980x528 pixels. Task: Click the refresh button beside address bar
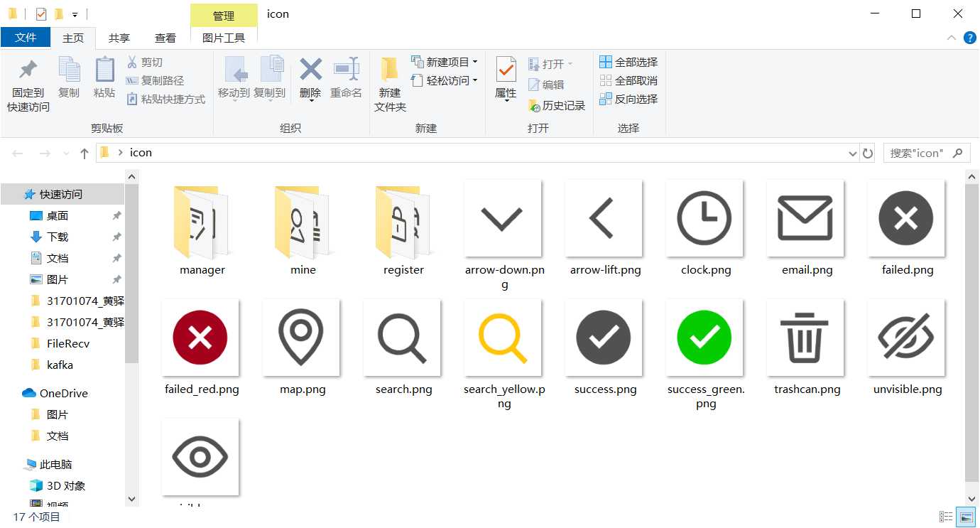tap(867, 153)
